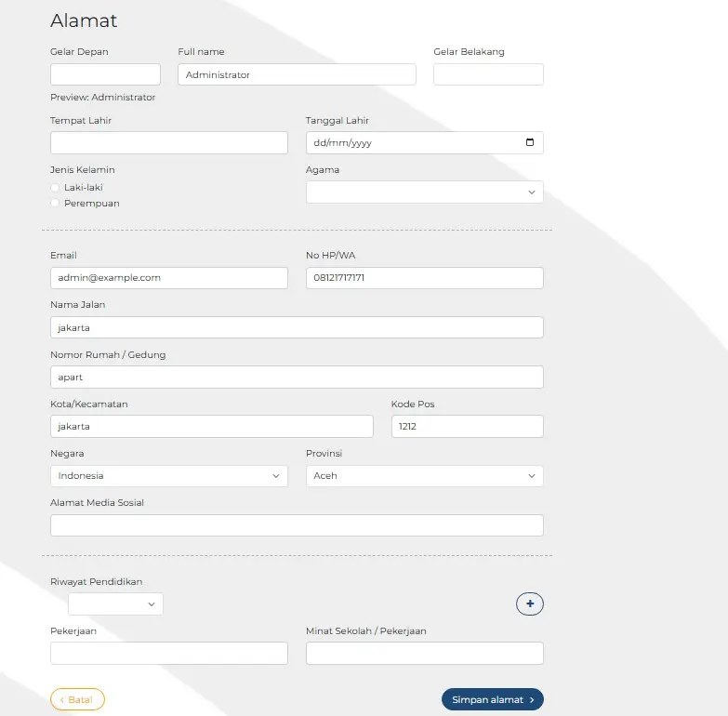
Task: Open the Provinsi dropdown showing Aceh
Action: 424,476
